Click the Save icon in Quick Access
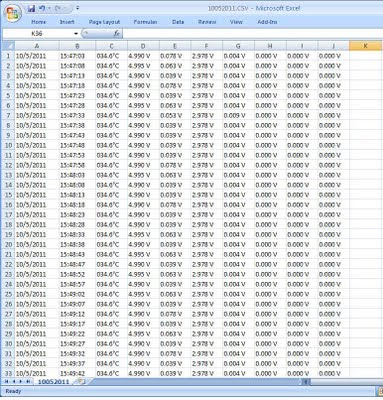This screenshot has height=400, width=383. tap(31, 9)
